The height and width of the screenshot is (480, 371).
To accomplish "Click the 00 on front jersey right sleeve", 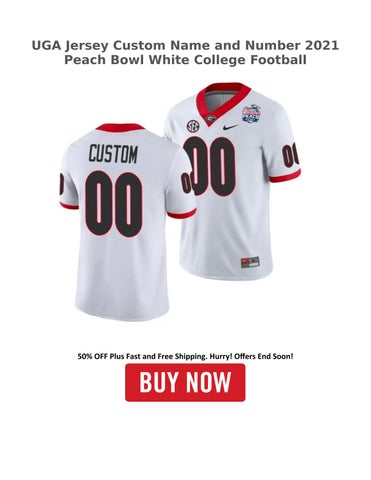I will point(290,156).
